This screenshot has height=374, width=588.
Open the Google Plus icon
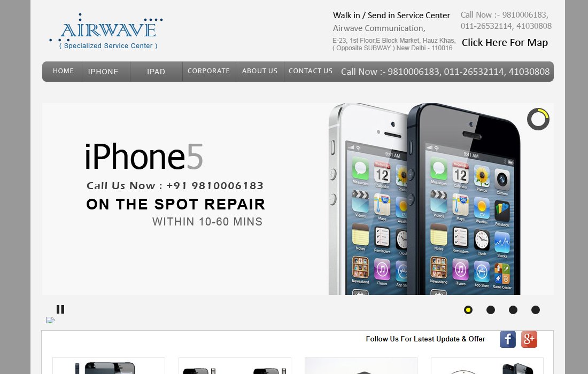click(x=529, y=339)
